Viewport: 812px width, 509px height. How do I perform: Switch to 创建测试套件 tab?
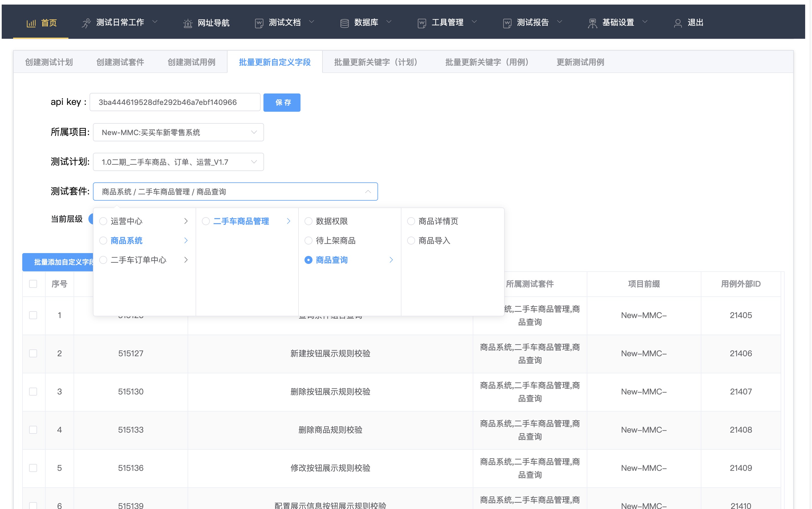pyautogui.click(x=120, y=62)
